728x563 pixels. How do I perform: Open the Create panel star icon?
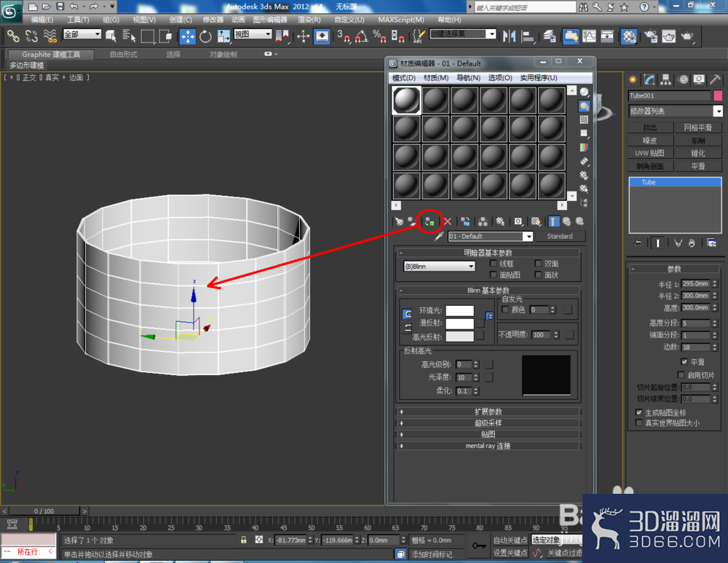tap(633, 80)
